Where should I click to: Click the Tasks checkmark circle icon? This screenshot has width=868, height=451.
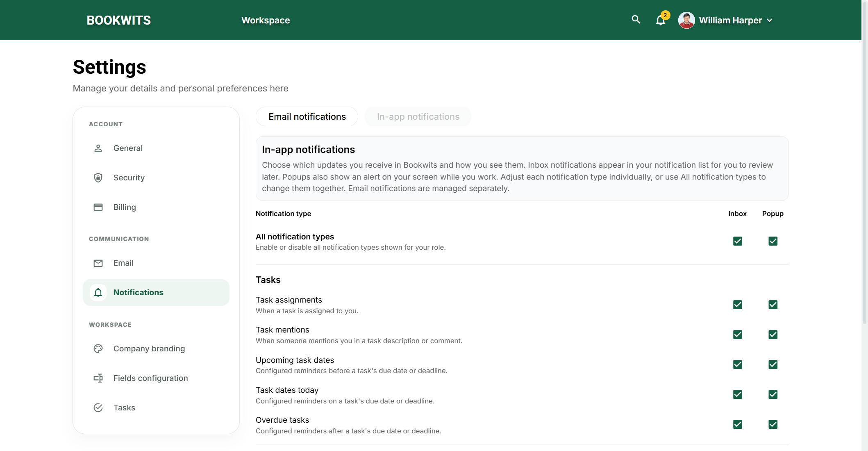pyautogui.click(x=98, y=408)
